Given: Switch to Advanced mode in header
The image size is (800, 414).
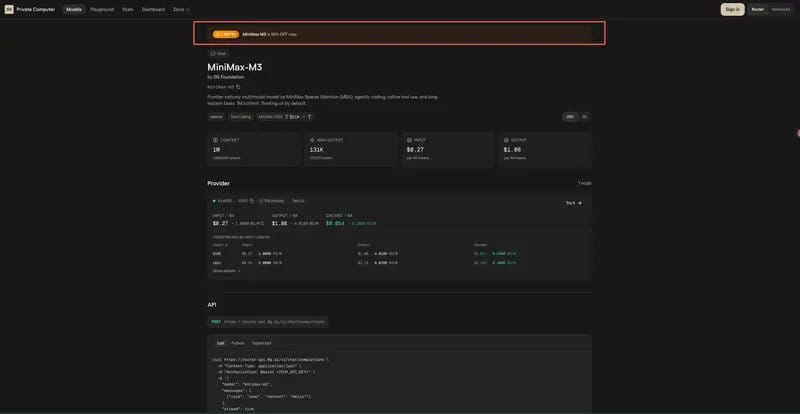Looking at the screenshot, I should 781,9.
